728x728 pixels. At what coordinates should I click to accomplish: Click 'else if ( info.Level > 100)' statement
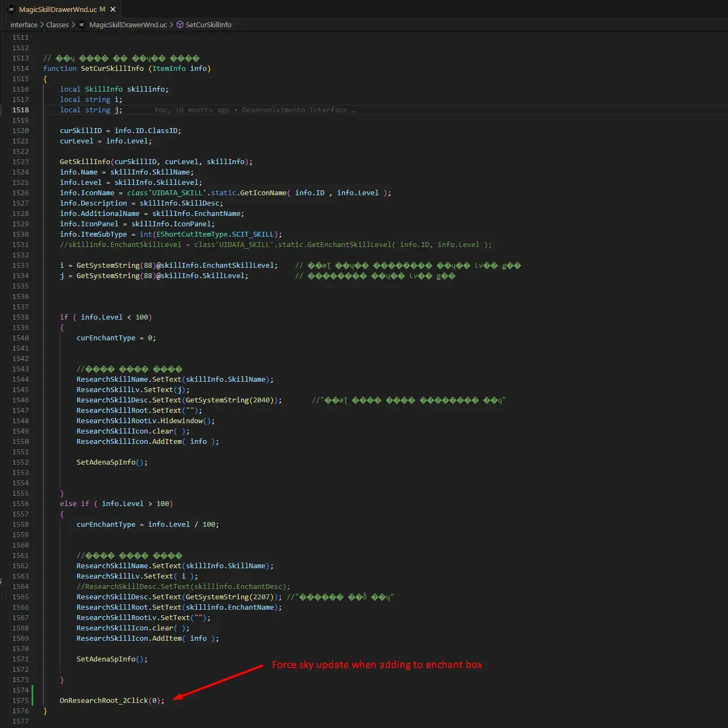(x=116, y=503)
